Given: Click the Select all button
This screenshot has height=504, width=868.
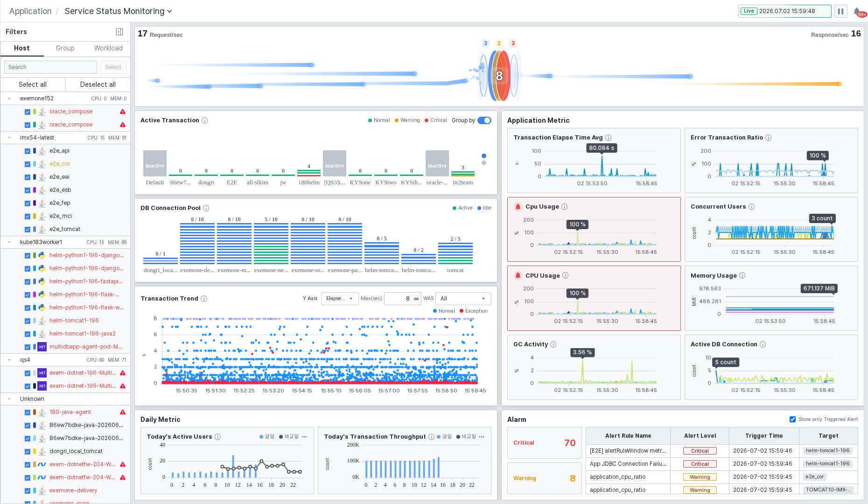Looking at the screenshot, I should point(33,84).
